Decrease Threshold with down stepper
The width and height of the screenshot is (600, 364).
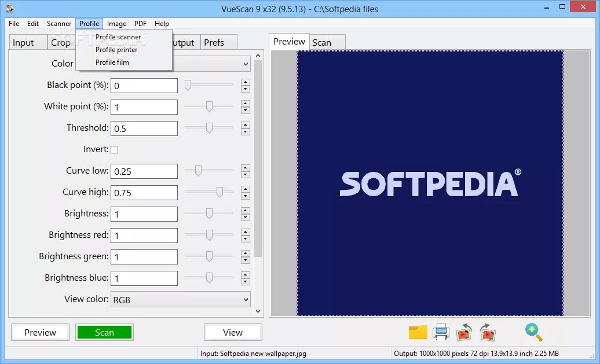pos(246,132)
